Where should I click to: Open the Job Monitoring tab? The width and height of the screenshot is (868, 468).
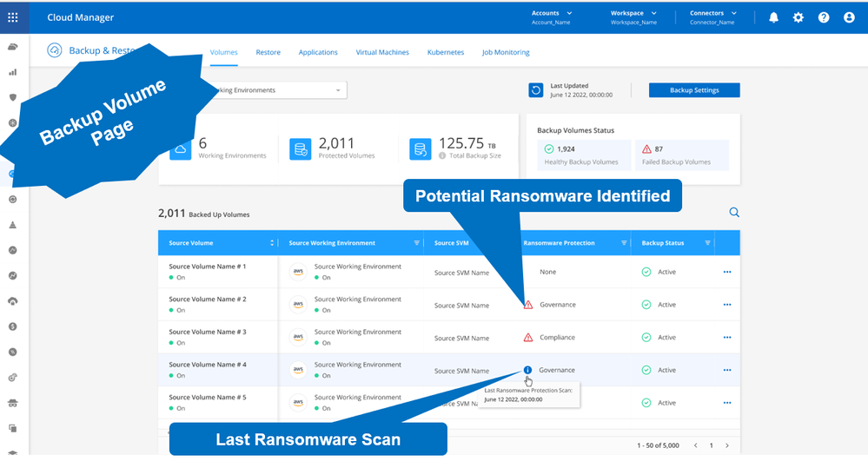(506, 52)
